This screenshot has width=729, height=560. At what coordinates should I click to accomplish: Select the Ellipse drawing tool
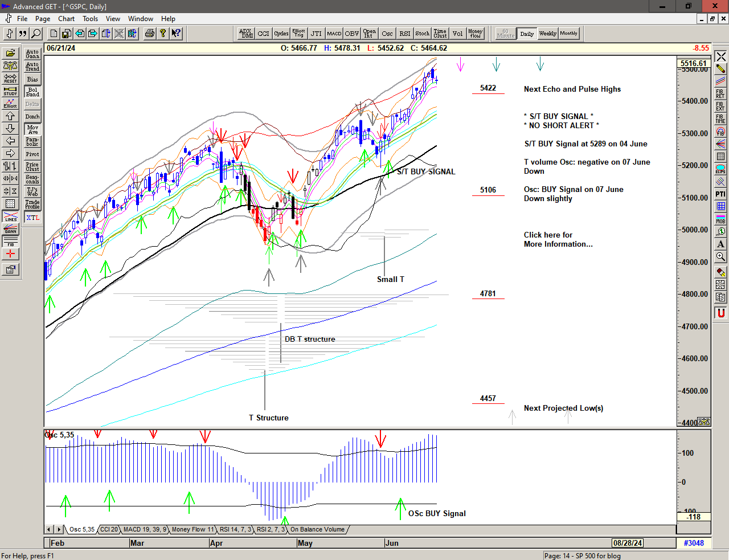tap(720, 169)
